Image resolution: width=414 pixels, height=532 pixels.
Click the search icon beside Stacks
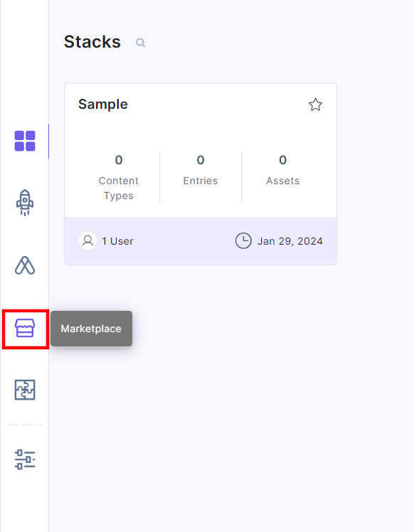click(x=140, y=43)
